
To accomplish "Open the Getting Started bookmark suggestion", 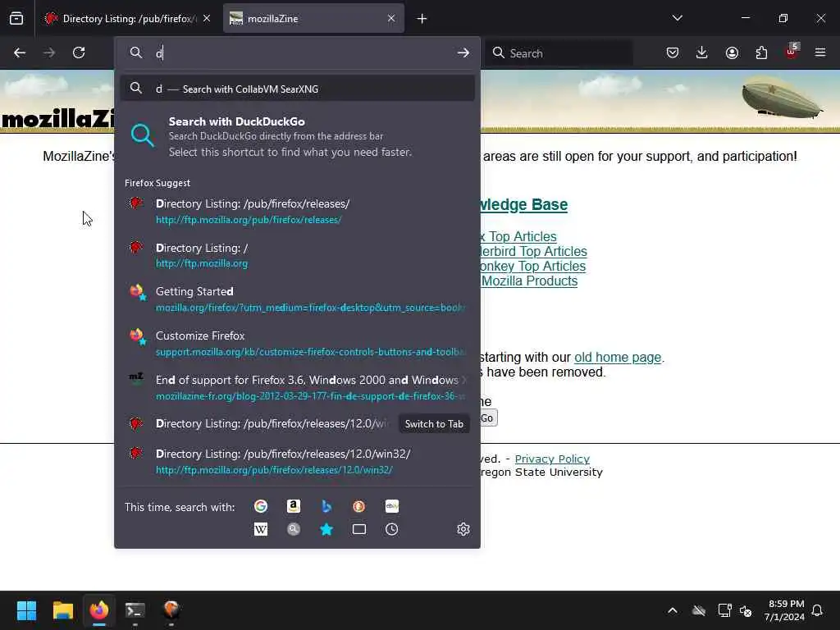I will click(x=297, y=299).
